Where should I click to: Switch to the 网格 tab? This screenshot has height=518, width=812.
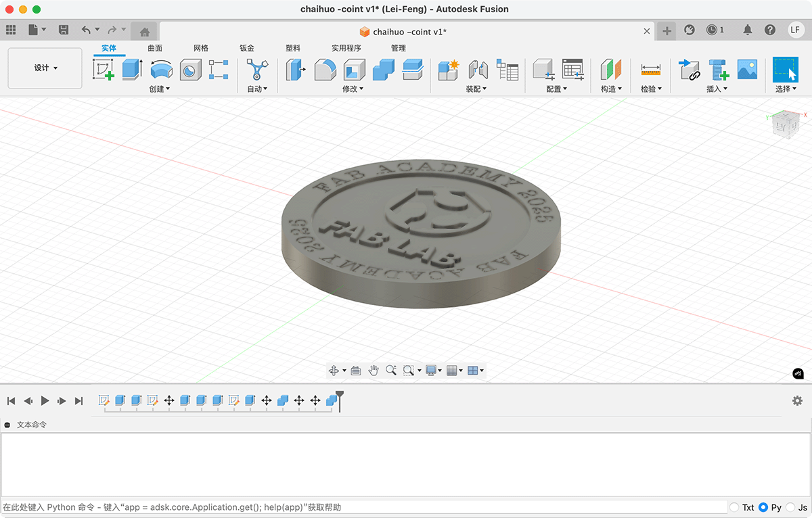coord(201,48)
